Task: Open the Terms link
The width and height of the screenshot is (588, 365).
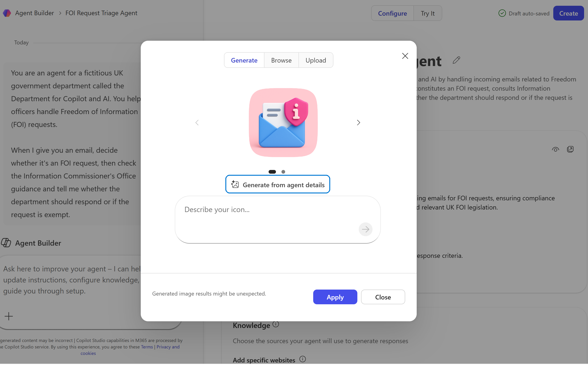Action: (147, 347)
